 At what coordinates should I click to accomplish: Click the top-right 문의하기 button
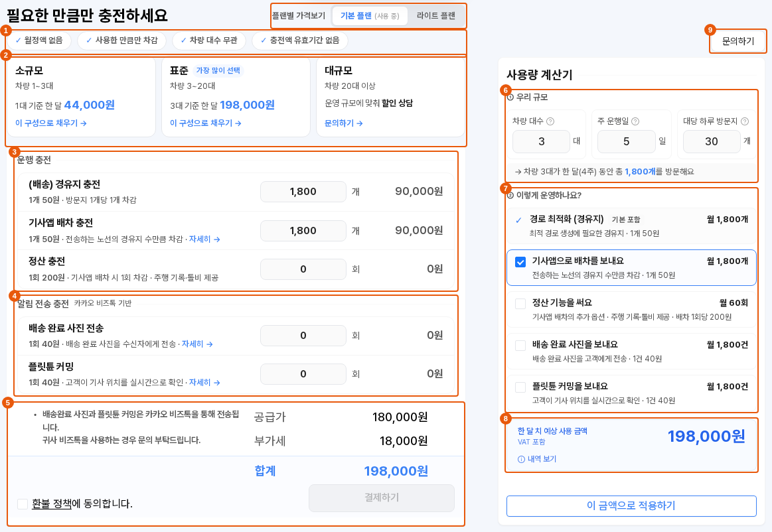click(x=737, y=41)
